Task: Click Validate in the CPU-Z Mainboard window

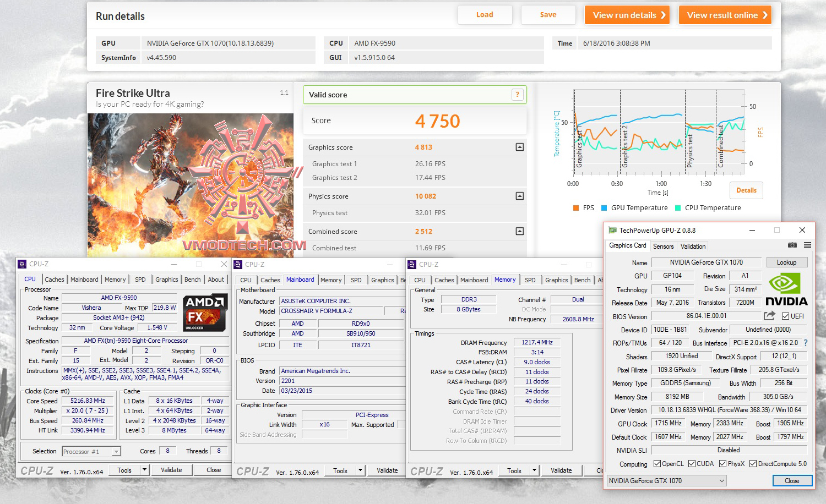Action: [387, 470]
